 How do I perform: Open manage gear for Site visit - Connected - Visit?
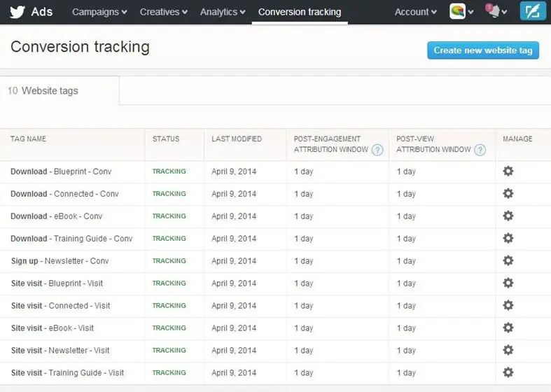pyautogui.click(x=508, y=305)
